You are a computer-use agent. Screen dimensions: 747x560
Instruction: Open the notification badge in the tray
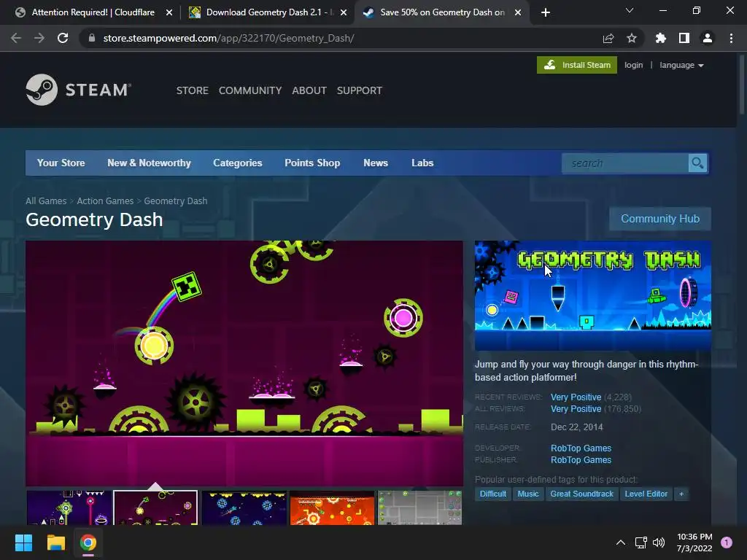pyautogui.click(x=727, y=542)
